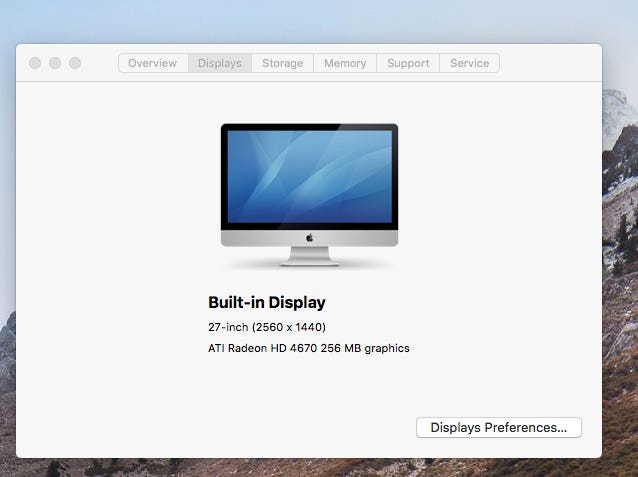
Task: Click the Displays Preferences... button
Action: 499,427
